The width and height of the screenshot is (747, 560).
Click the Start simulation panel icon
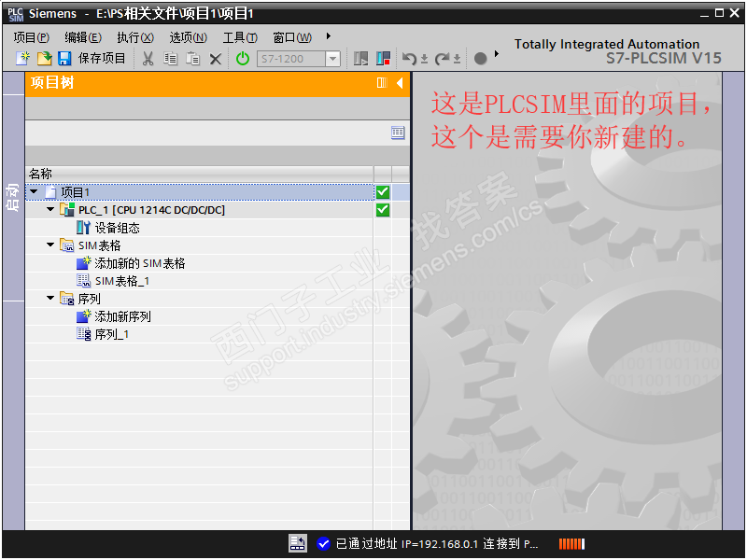pos(360,59)
